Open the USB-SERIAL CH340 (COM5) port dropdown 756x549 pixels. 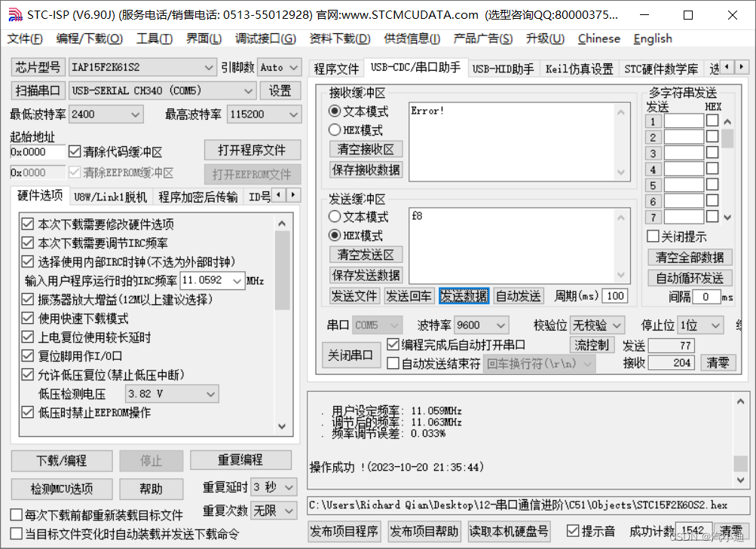[x=162, y=90]
